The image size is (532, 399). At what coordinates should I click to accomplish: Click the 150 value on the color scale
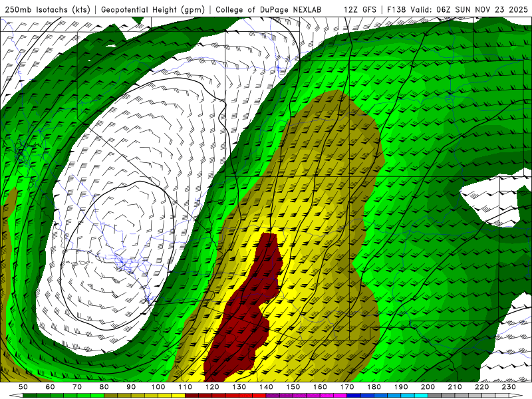point(293,387)
